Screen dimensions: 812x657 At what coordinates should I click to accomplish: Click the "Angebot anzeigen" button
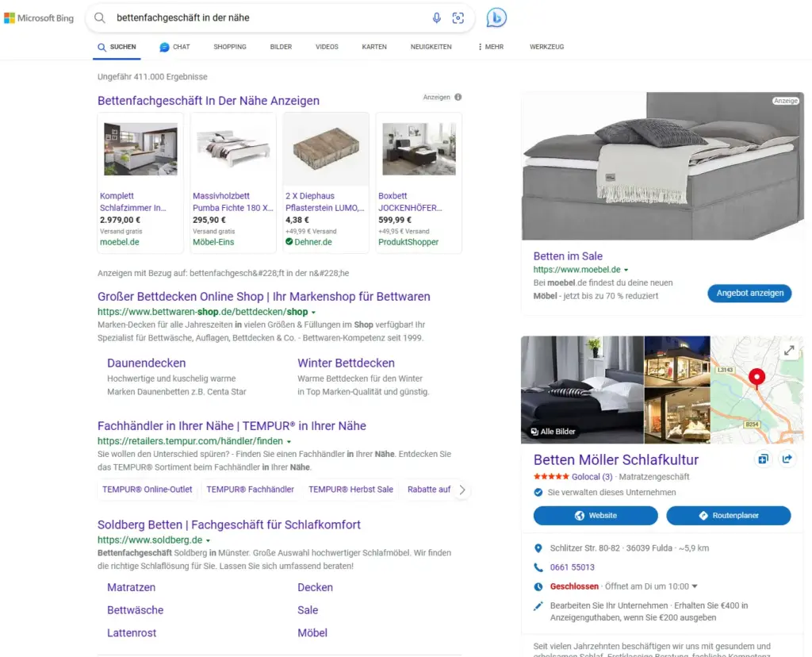coord(749,293)
